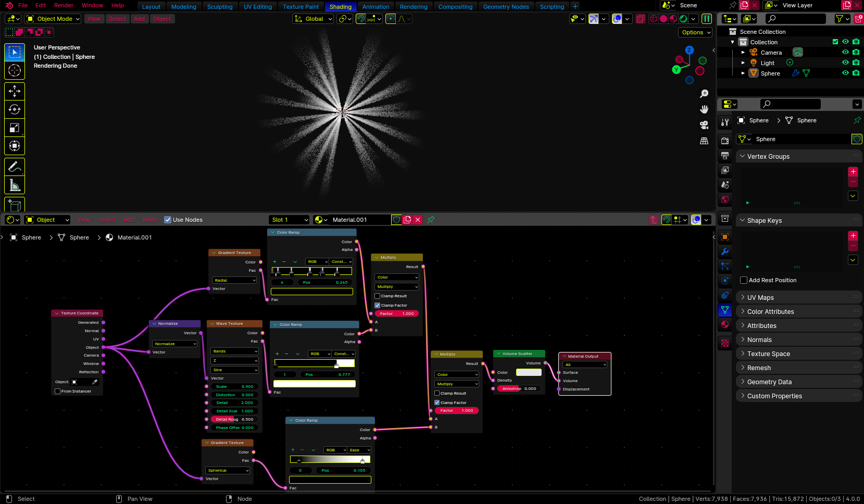Switch to the Layout workspace tab
864x504 pixels.
coord(151,7)
